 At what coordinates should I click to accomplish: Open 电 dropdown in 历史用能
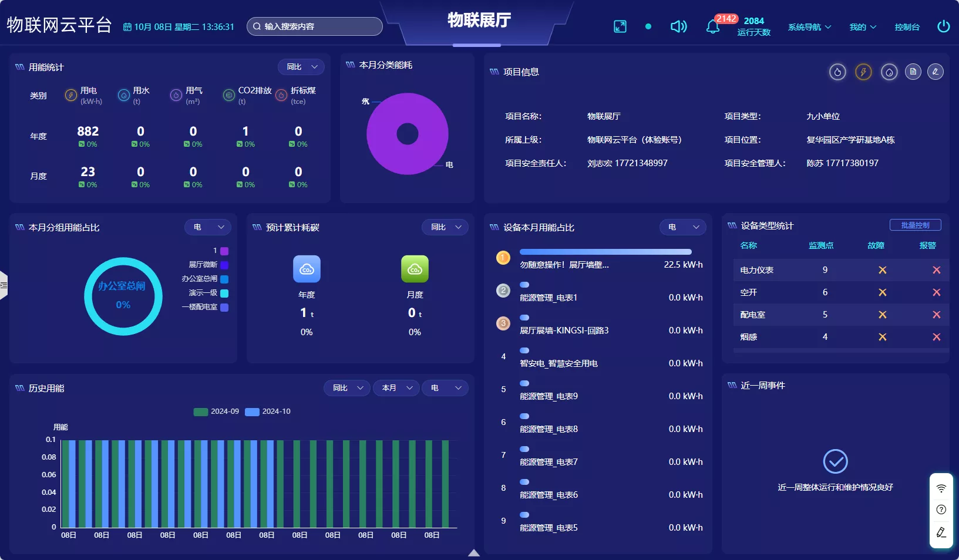445,388
